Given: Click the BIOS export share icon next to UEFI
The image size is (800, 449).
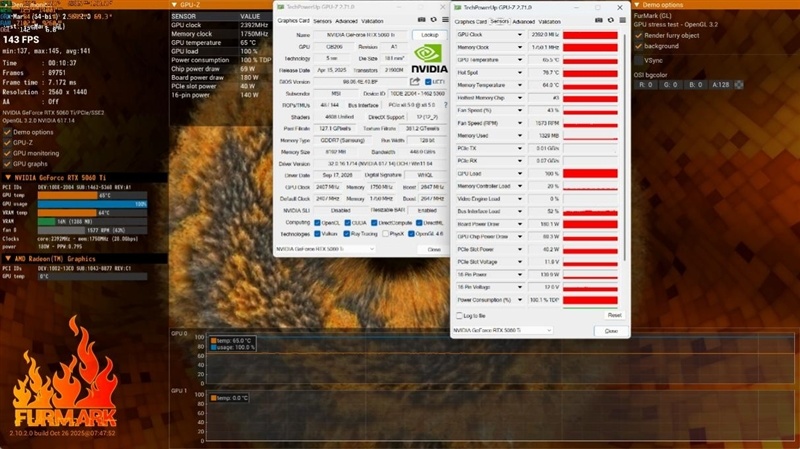Looking at the screenshot, I should pos(415,82).
